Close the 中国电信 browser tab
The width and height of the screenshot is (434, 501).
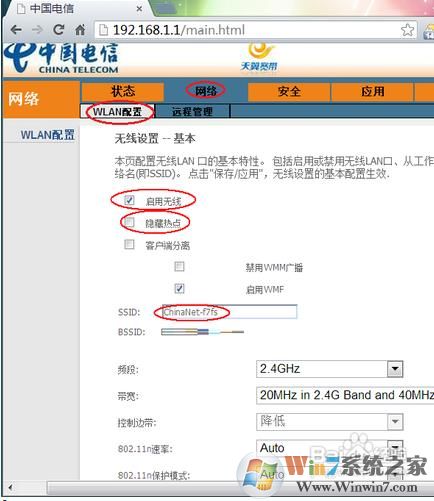(139, 9)
